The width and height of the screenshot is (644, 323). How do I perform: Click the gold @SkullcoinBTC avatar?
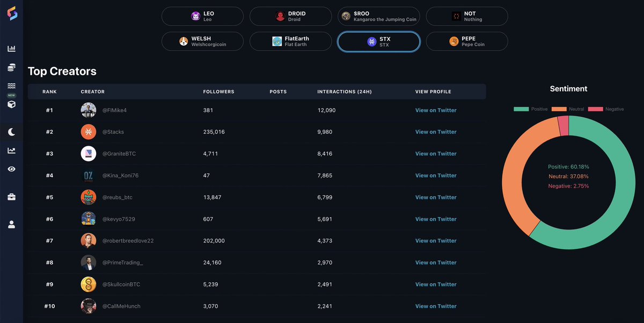coord(89,284)
